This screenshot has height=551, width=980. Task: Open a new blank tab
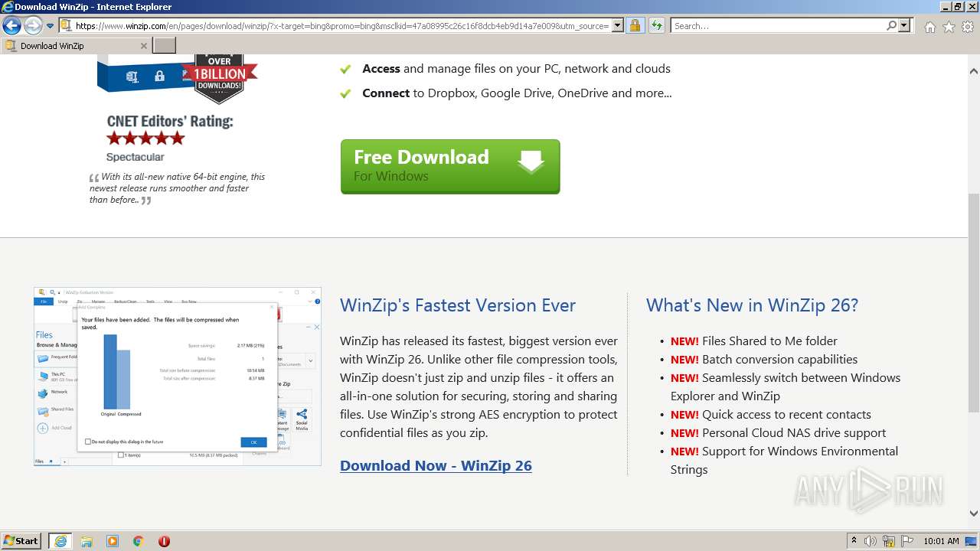[165, 46]
